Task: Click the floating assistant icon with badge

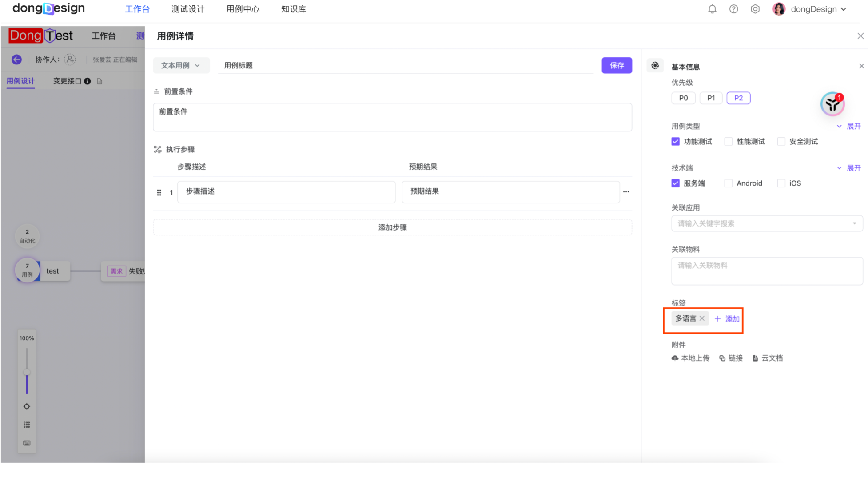Action: pos(832,104)
